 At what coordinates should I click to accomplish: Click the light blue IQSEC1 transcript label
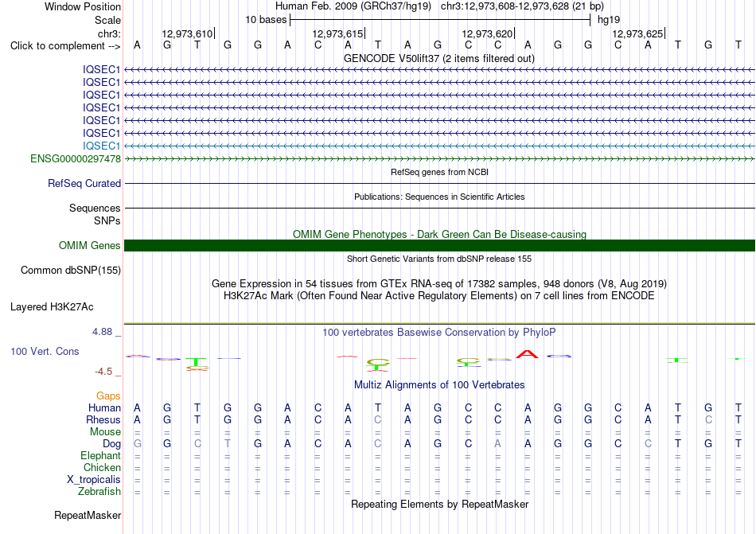coord(101,146)
